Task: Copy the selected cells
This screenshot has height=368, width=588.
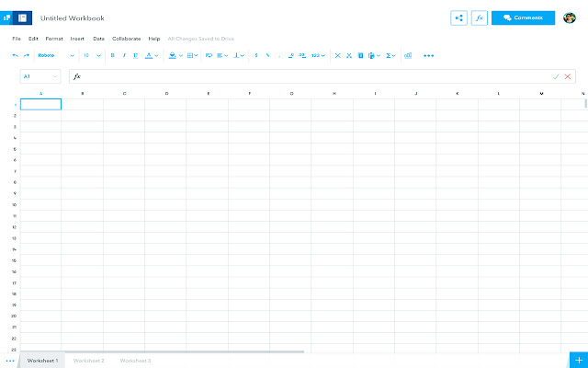Action: click(360, 55)
